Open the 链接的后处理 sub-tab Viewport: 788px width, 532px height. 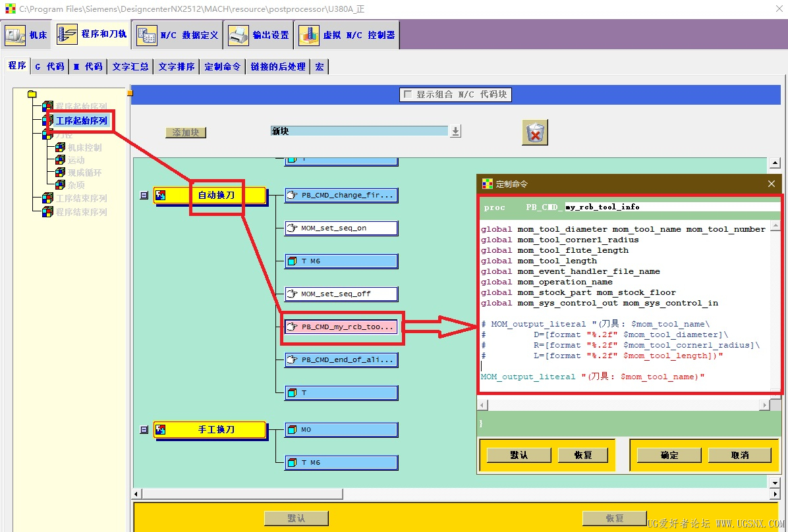278,66
